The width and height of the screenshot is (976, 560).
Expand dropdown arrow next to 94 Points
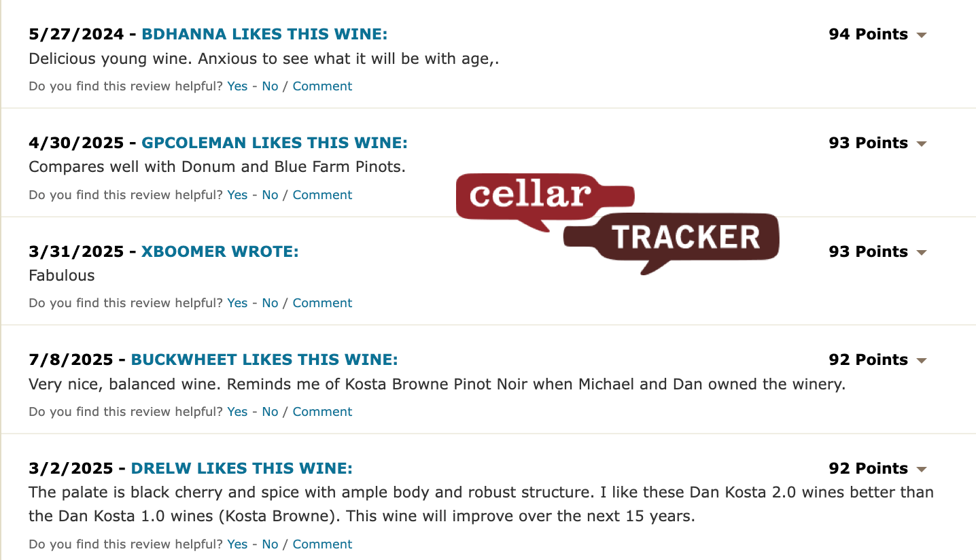(x=922, y=35)
